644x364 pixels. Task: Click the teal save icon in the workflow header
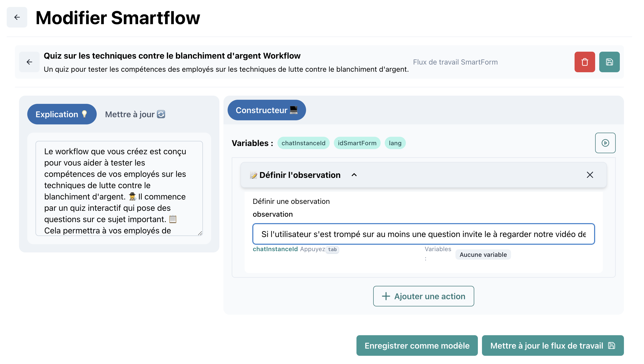(609, 62)
